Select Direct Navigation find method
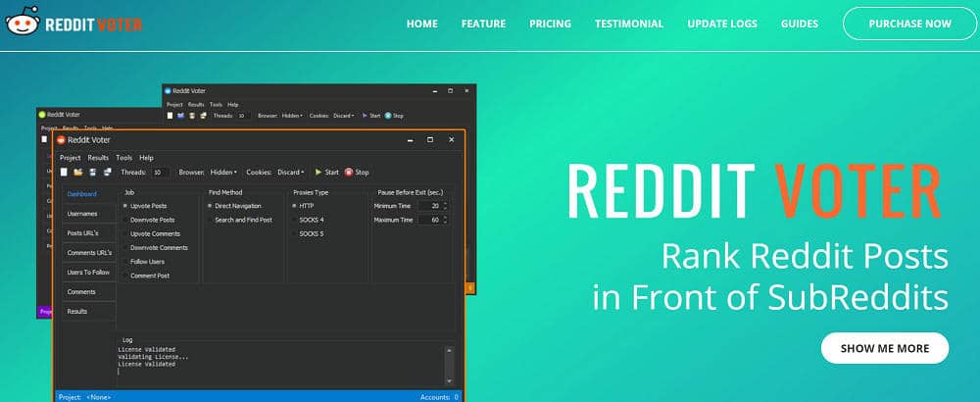The height and width of the screenshot is (402, 980). coord(234,206)
